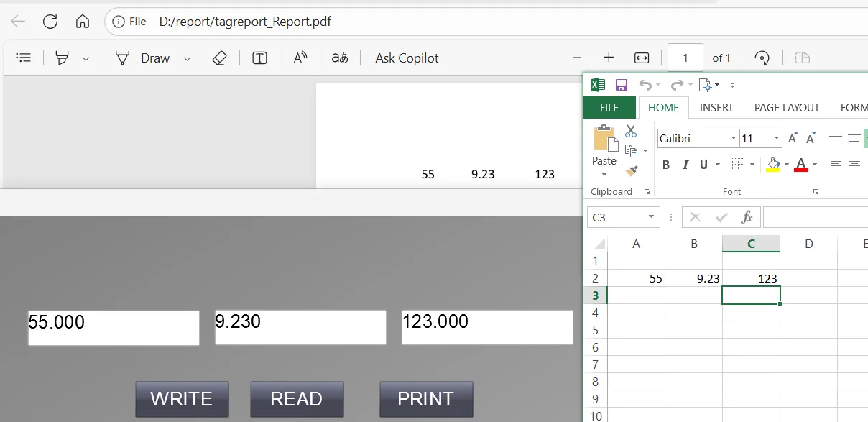The width and height of the screenshot is (868, 422).
Task: Redo the Excel action
Action: coord(676,86)
